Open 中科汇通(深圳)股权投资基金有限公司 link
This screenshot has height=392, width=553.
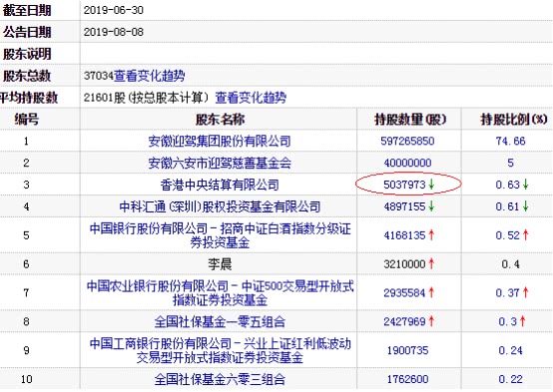(220, 206)
